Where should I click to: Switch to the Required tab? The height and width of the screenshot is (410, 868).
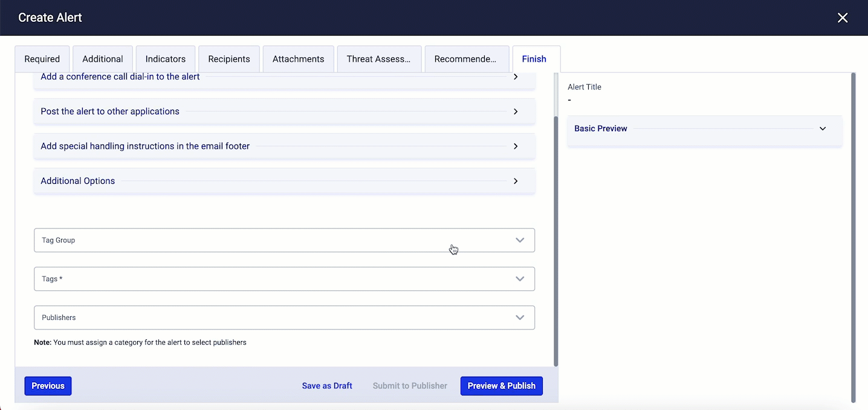42,59
